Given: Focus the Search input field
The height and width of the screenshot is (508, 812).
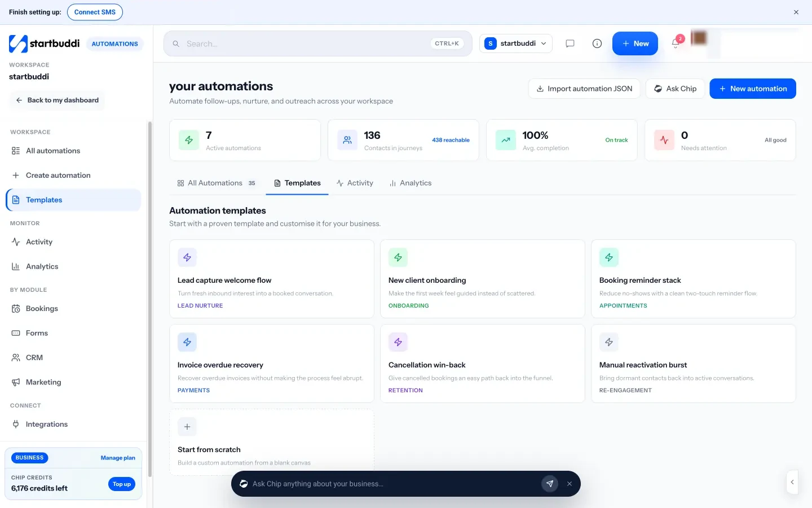Looking at the screenshot, I should click(x=318, y=43).
